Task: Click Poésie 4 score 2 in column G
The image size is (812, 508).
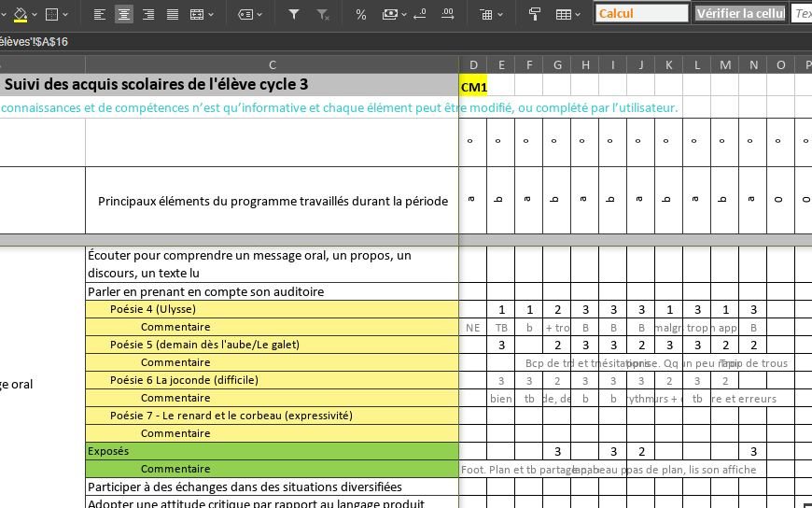Action: 557,309
